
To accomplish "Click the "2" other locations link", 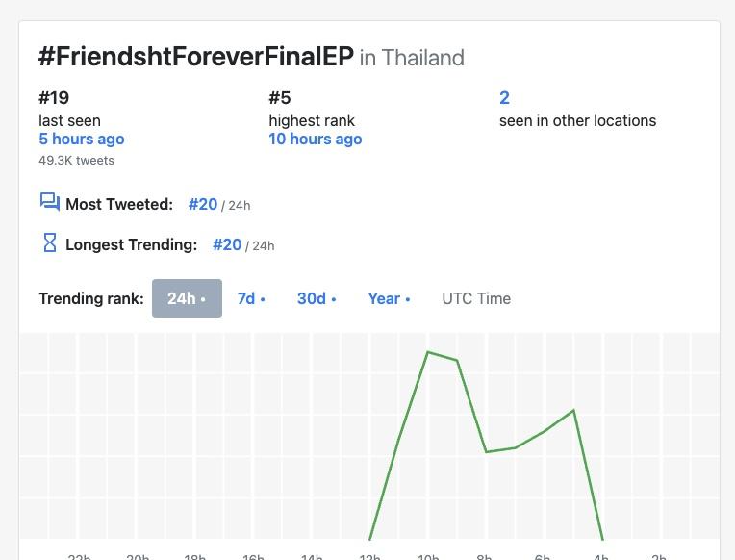I will tap(504, 97).
